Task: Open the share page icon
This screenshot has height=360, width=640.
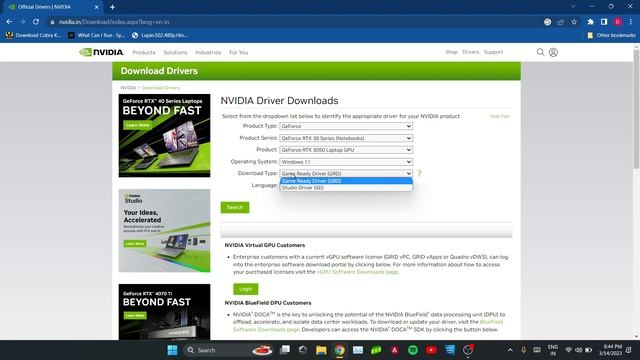Action: coord(561,22)
